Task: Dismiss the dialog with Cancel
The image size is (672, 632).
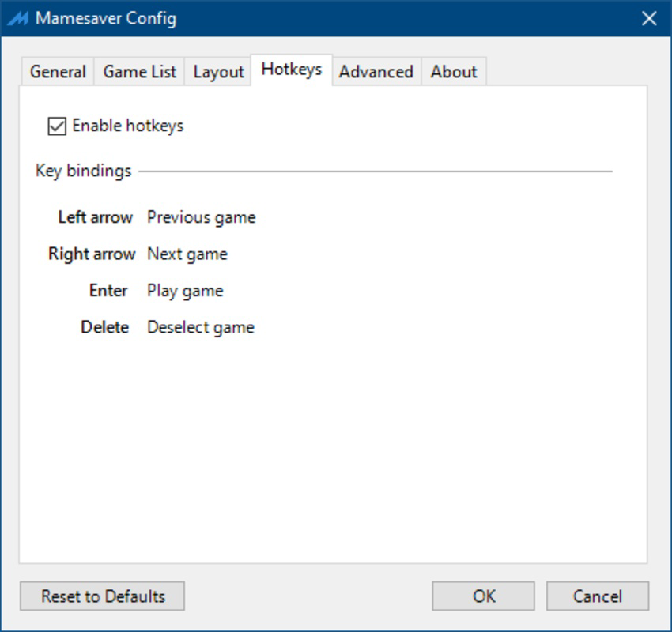Action: (598, 596)
